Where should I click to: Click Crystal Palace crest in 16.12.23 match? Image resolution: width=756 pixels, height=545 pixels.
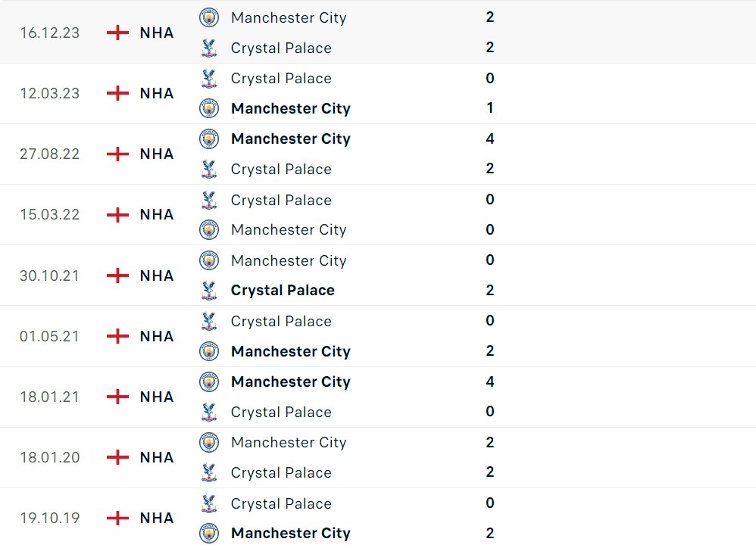pyautogui.click(x=209, y=48)
